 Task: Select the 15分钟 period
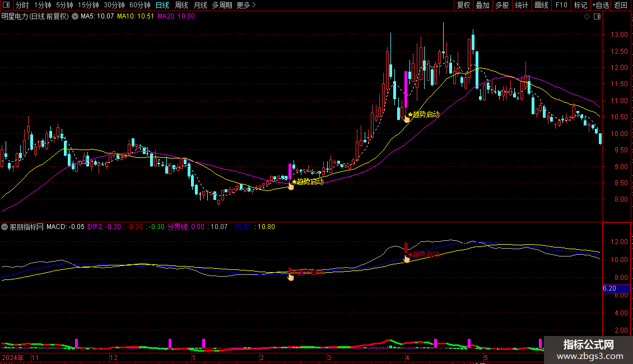pos(89,5)
